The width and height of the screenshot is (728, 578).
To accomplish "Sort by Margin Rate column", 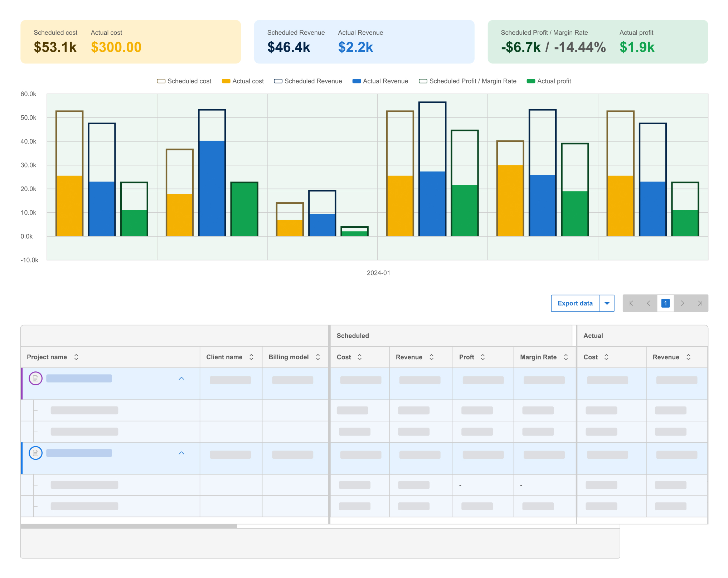I will 566,357.
